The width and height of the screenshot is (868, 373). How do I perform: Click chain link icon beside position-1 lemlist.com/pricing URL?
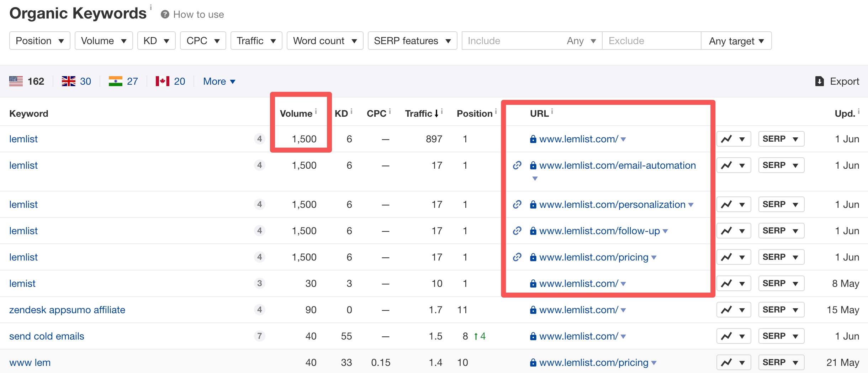point(517,257)
